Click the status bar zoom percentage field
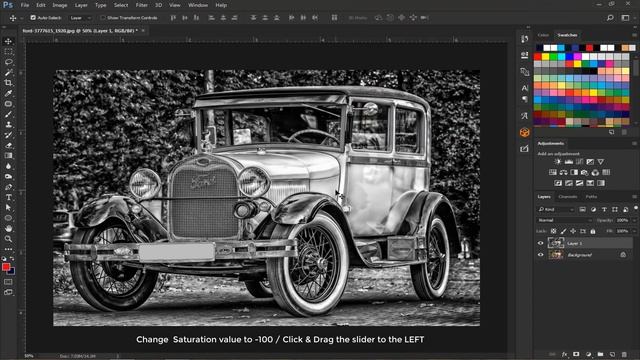This screenshot has height=360, width=640. click(x=29, y=356)
